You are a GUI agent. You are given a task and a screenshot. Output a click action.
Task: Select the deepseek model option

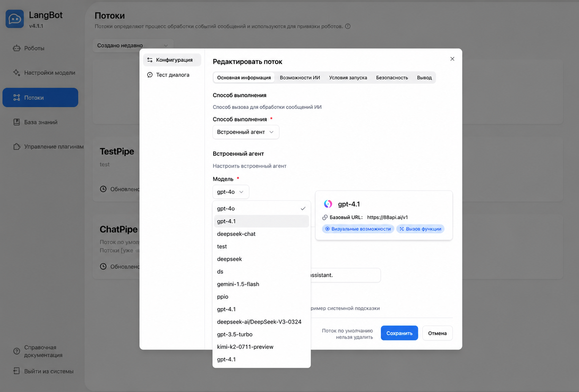pyautogui.click(x=261, y=259)
